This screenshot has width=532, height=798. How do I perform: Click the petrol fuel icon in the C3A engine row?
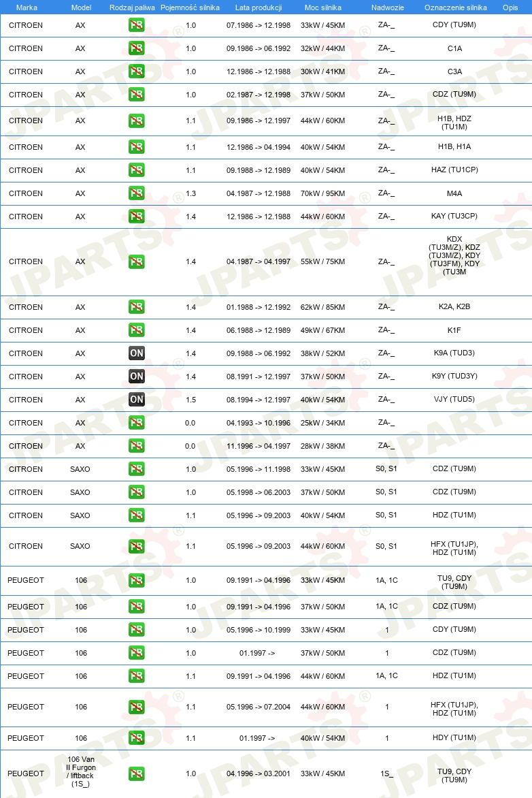point(136,71)
